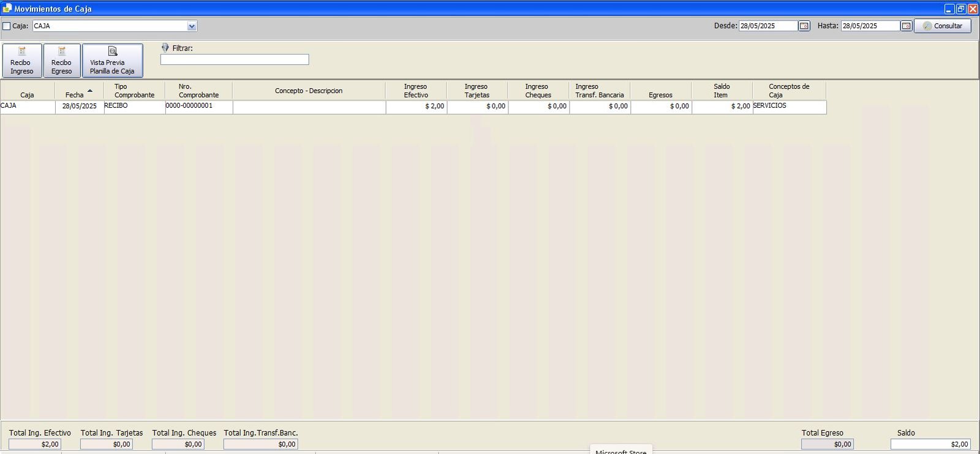Click into the Desde date field
This screenshot has height=454, width=980.
[x=767, y=26]
